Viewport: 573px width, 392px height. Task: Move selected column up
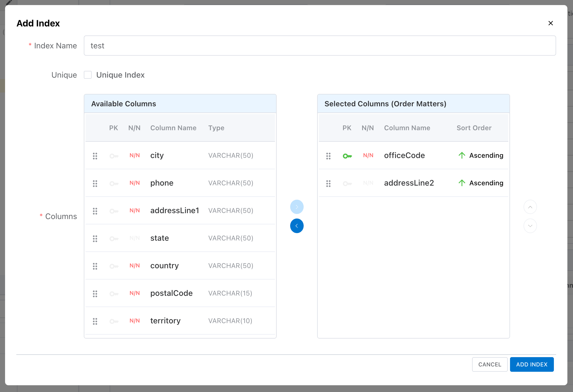(530, 207)
